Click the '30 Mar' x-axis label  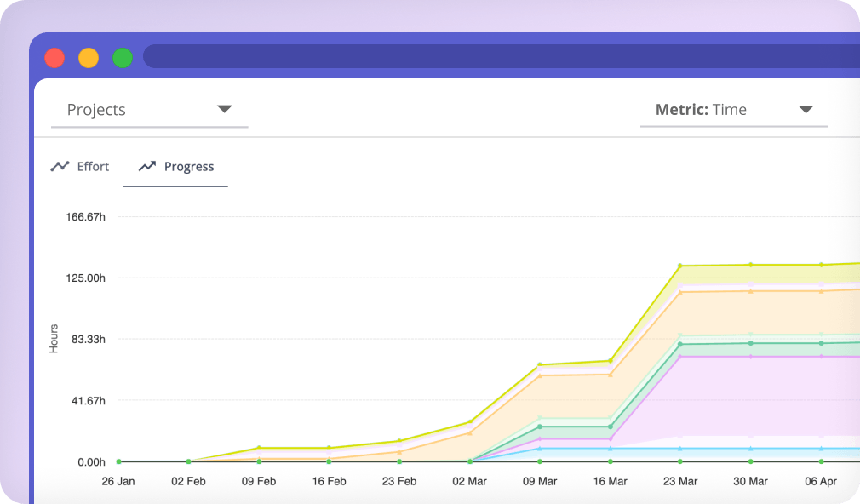(750, 482)
